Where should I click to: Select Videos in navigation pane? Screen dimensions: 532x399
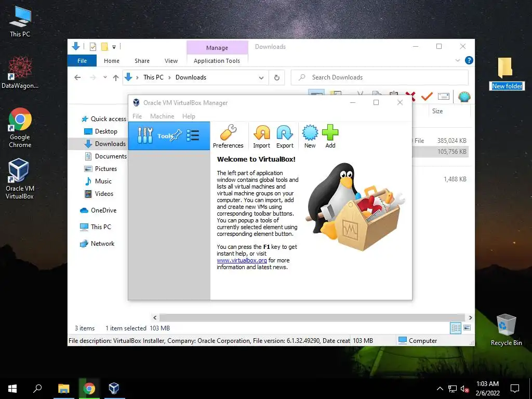pyautogui.click(x=99, y=194)
